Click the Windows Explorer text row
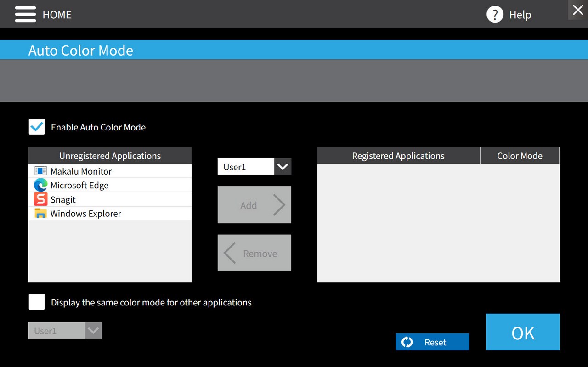 click(x=110, y=214)
